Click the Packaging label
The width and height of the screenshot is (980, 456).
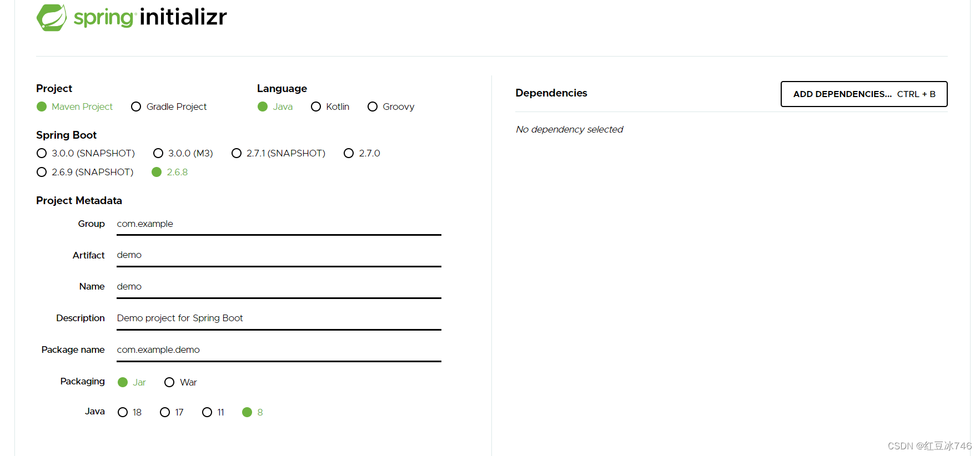[82, 381]
